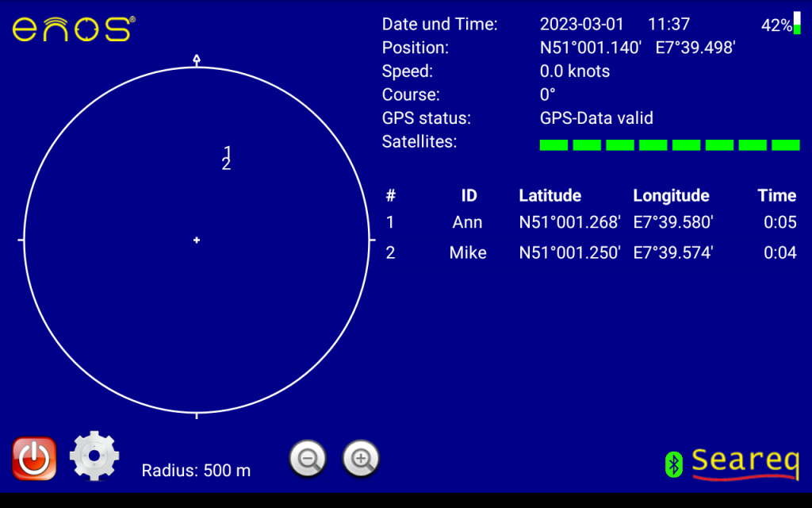Viewport: 812px width, 508px height.
Task: Click the enos logo
Action: click(x=73, y=29)
